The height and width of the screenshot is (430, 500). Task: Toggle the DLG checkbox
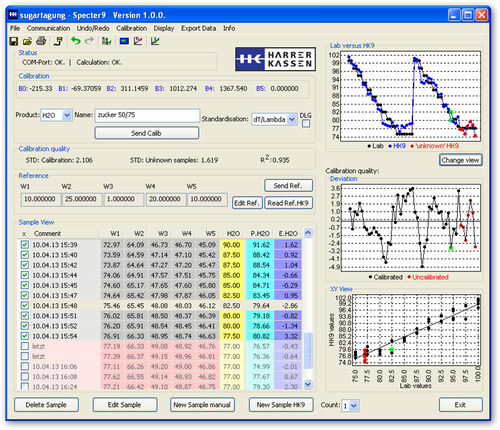[x=306, y=124]
